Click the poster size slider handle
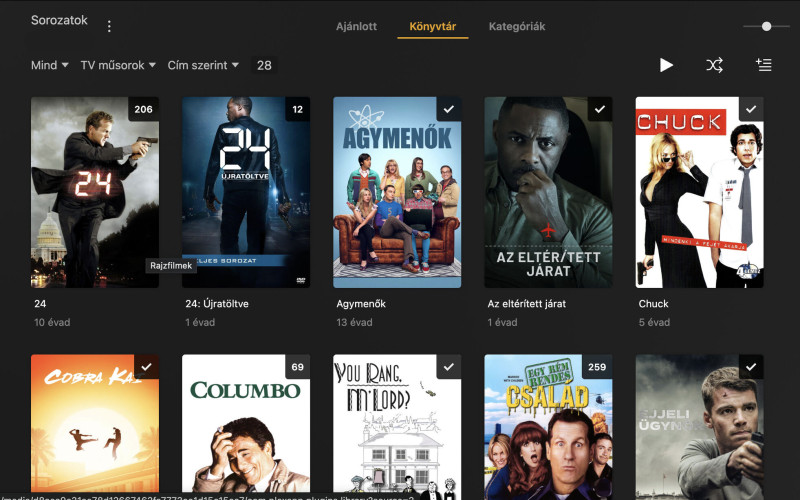 coord(766,26)
